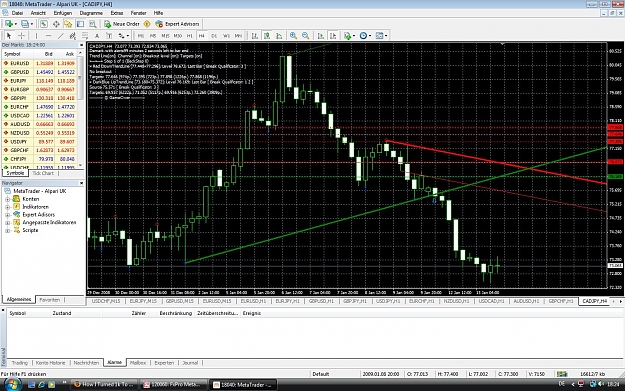Image resolution: width=625 pixels, height=391 pixels.
Task: Select the horizontal line tool
Action: tap(48, 36)
